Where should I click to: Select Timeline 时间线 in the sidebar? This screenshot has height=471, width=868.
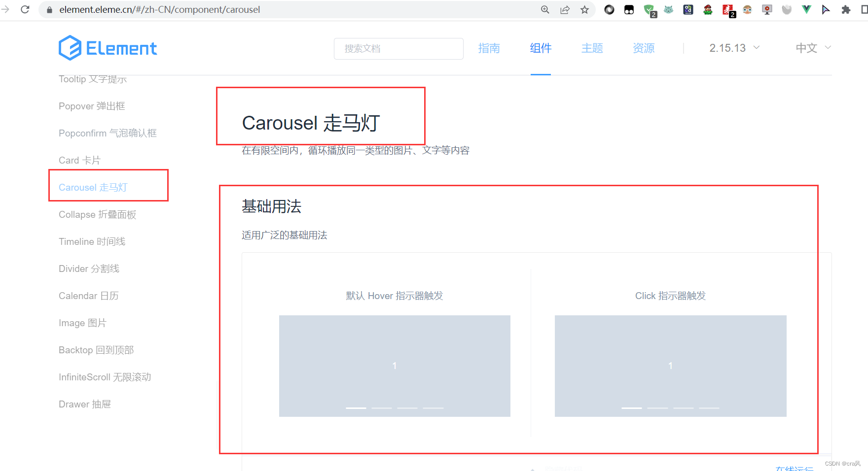(92, 241)
